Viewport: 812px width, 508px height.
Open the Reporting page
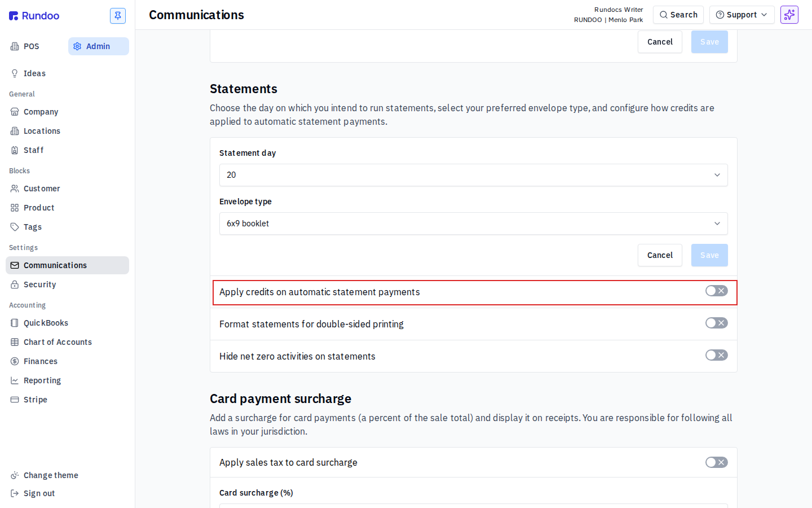(x=68, y=380)
